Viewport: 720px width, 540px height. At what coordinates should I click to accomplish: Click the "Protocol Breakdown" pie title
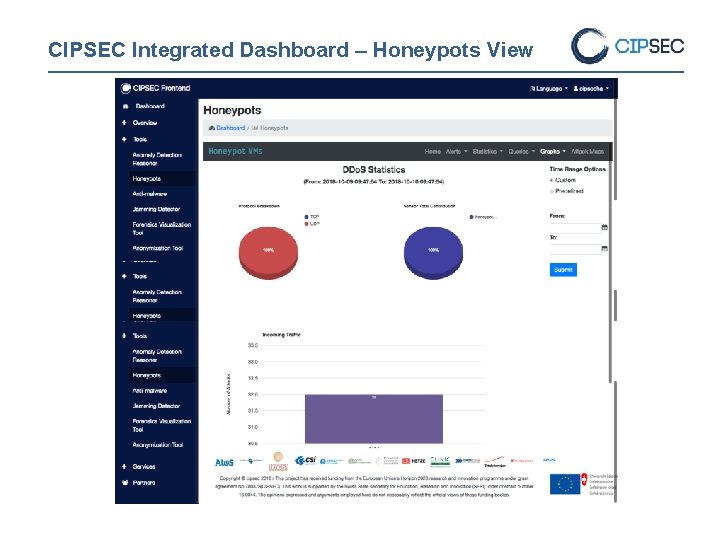pos(259,206)
